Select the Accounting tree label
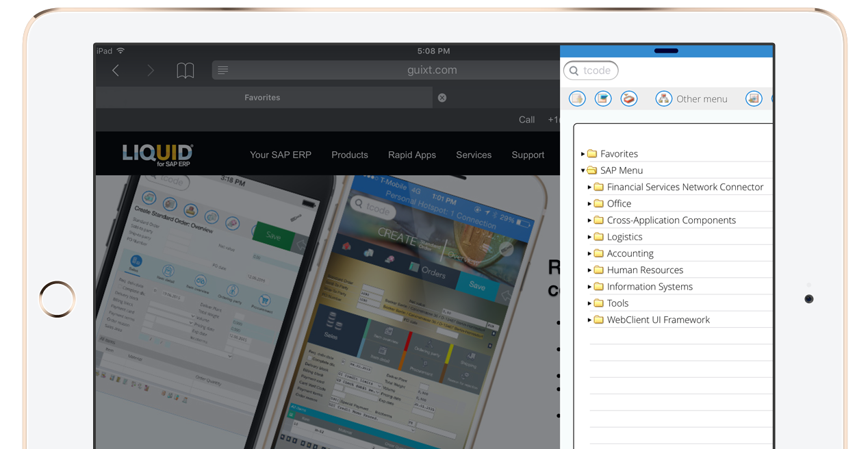The image size is (868, 449). (630, 253)
